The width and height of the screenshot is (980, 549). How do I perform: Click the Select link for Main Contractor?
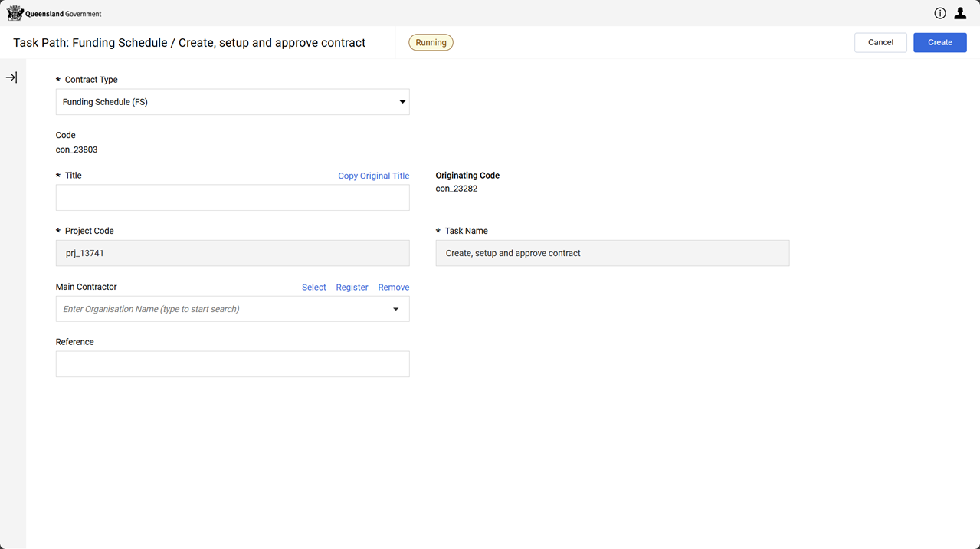(x=313, y=287)
